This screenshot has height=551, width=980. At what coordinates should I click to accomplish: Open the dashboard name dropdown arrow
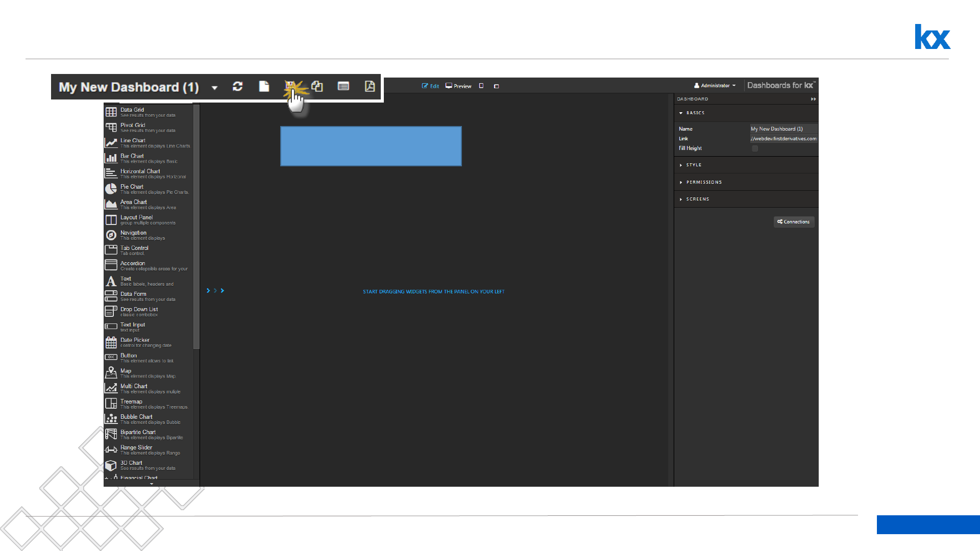point(214,88)
